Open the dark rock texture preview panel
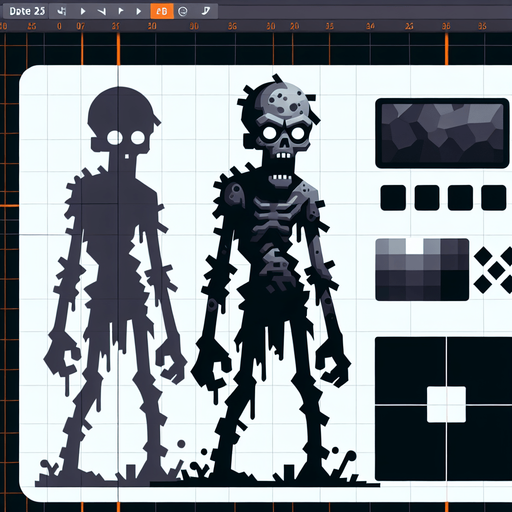 point(442,133)
